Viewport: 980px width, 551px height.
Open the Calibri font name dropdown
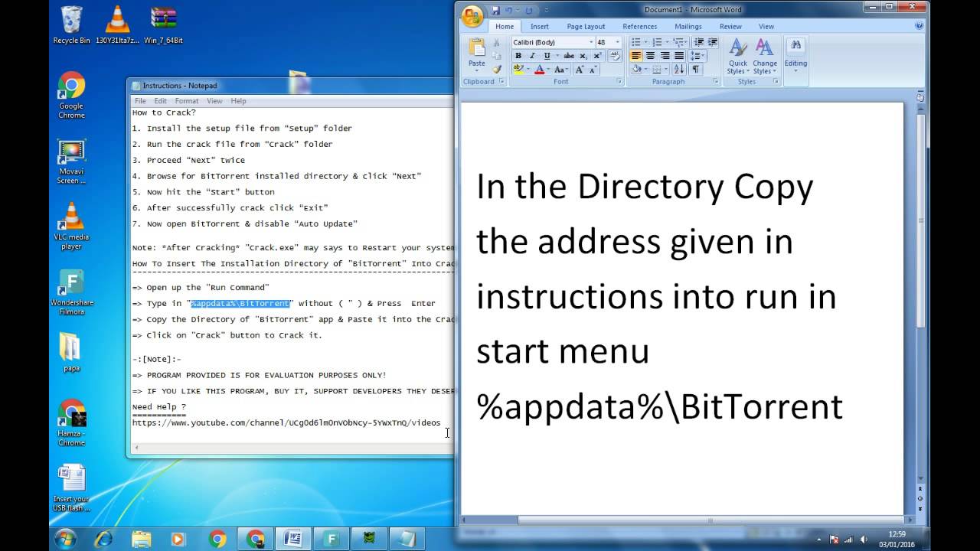(591, 42)
